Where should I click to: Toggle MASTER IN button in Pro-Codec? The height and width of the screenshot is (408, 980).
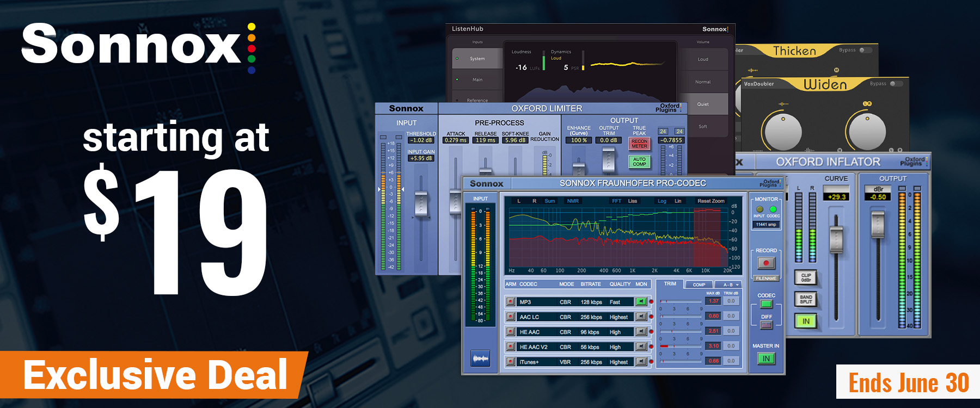pos(766,358)
